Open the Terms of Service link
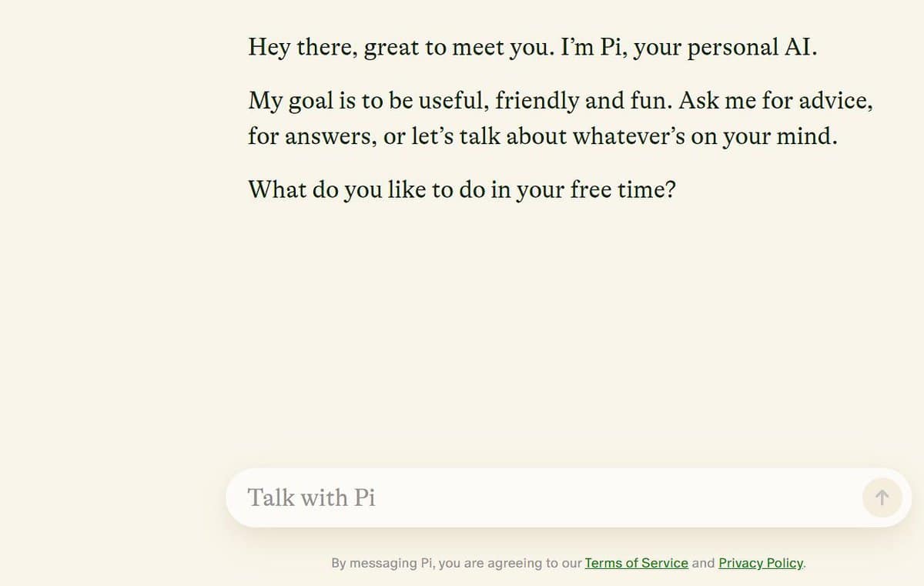924x586 pixels. (x=636, y=563)
